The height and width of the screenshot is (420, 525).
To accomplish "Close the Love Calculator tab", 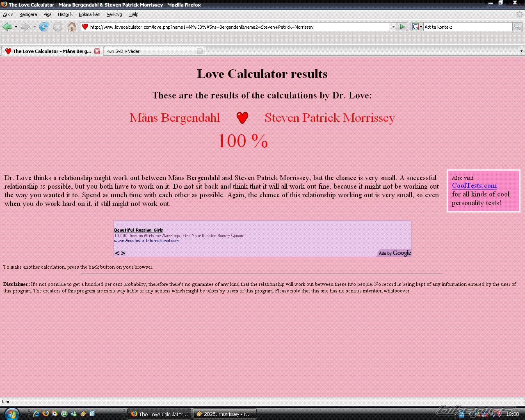I will tap(97, 51).
